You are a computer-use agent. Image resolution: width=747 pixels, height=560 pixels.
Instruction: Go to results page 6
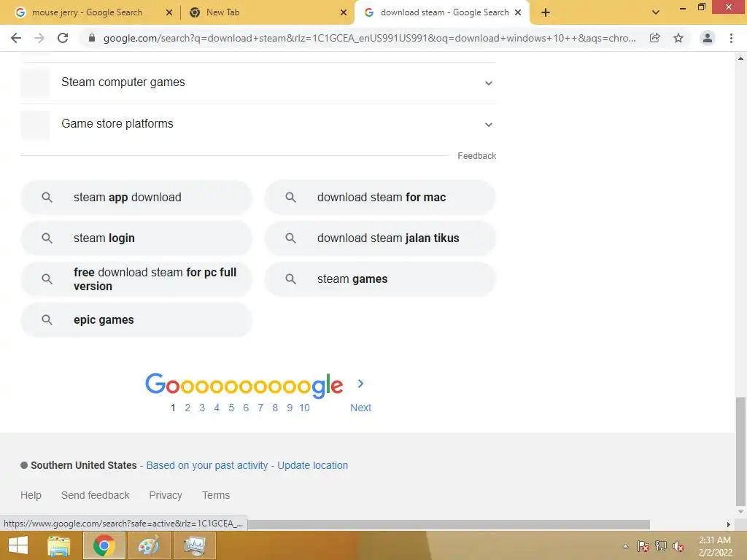pos(246,408)
